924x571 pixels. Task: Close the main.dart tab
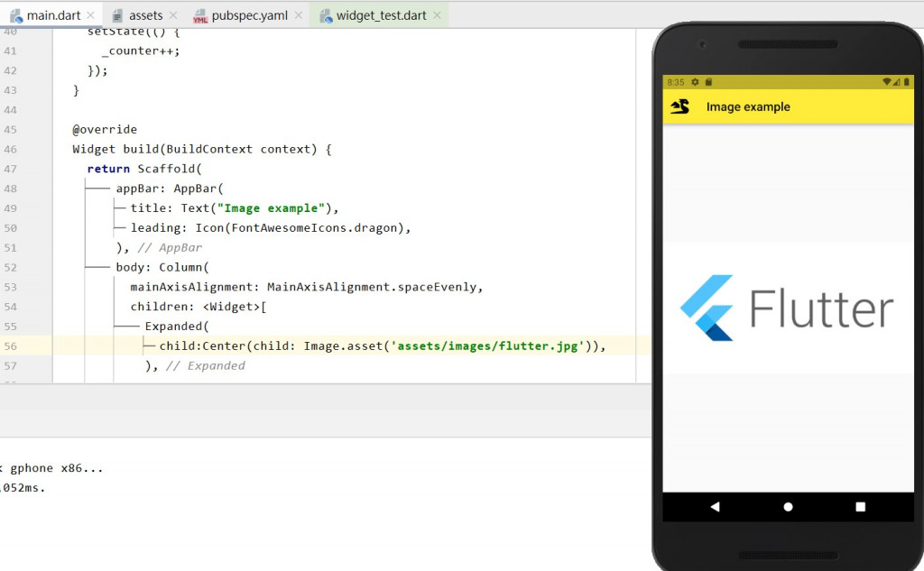90,15
